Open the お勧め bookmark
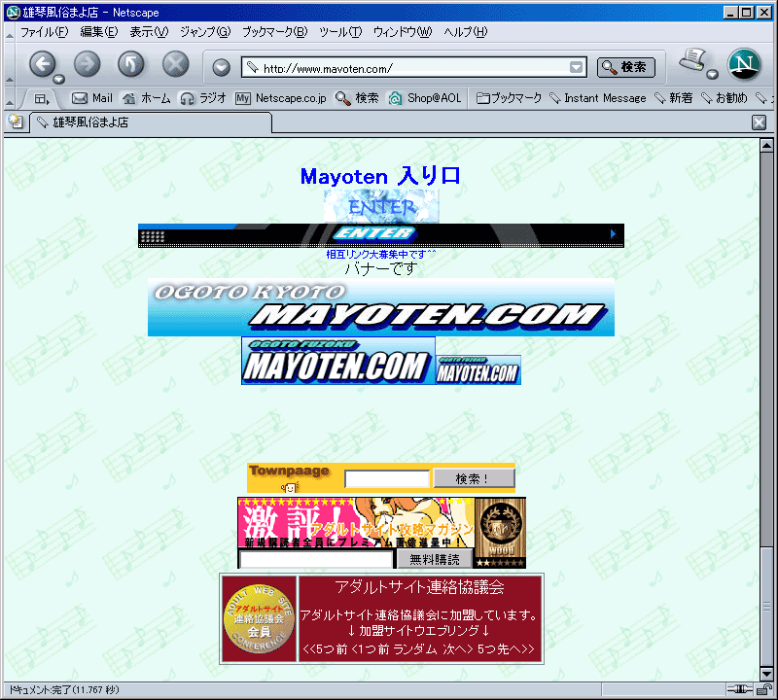 [x=724, y=98]
